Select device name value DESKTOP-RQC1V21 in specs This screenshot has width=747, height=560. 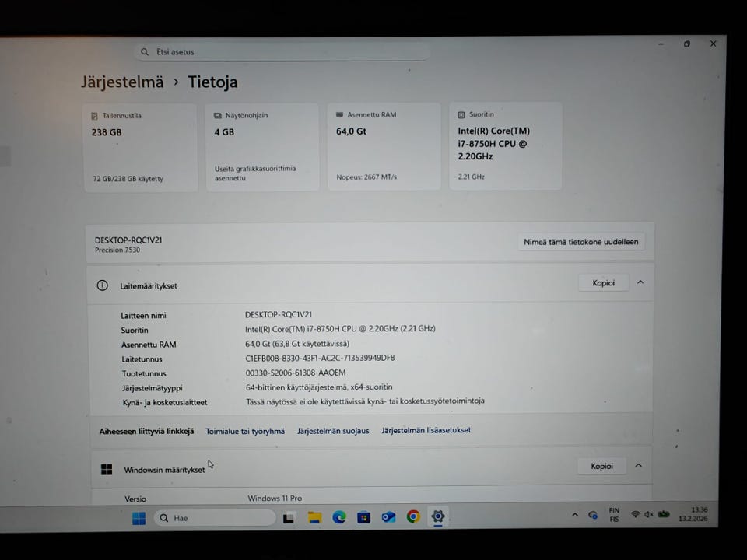click(279, 315)
